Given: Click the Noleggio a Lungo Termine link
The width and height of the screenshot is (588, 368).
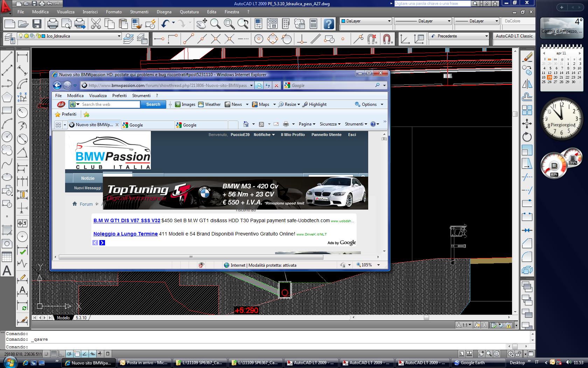Looking at the screenshot, I should [x=125, y=234].
